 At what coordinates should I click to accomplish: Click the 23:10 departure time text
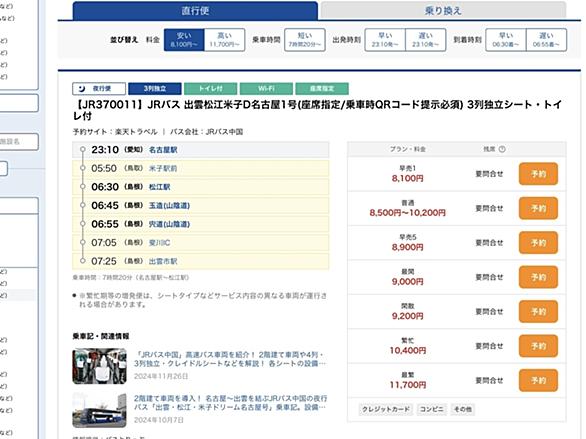click(x=105, y=150)
